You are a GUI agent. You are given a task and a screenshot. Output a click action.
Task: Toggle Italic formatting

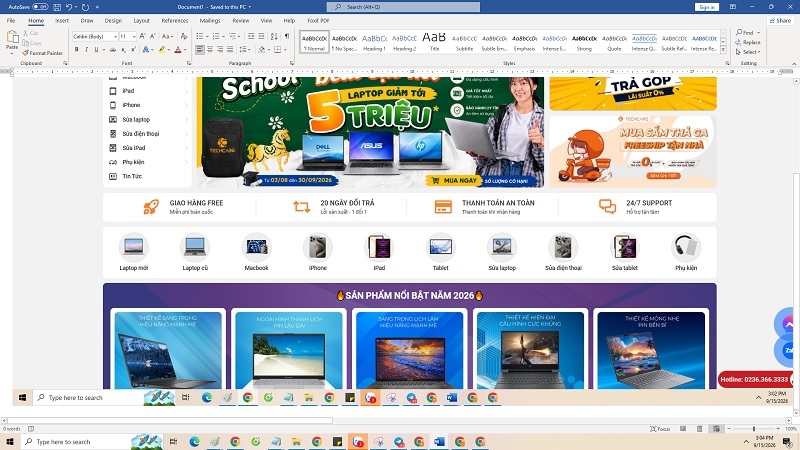click(x=86, y=49)
